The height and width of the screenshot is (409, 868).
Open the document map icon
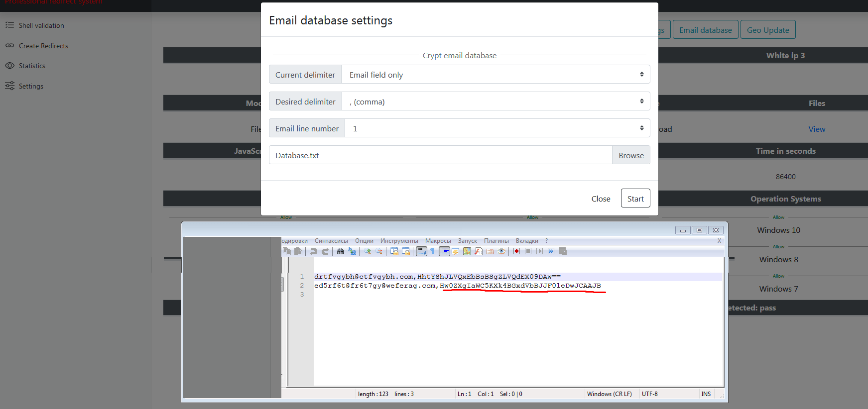coord(467,251)
